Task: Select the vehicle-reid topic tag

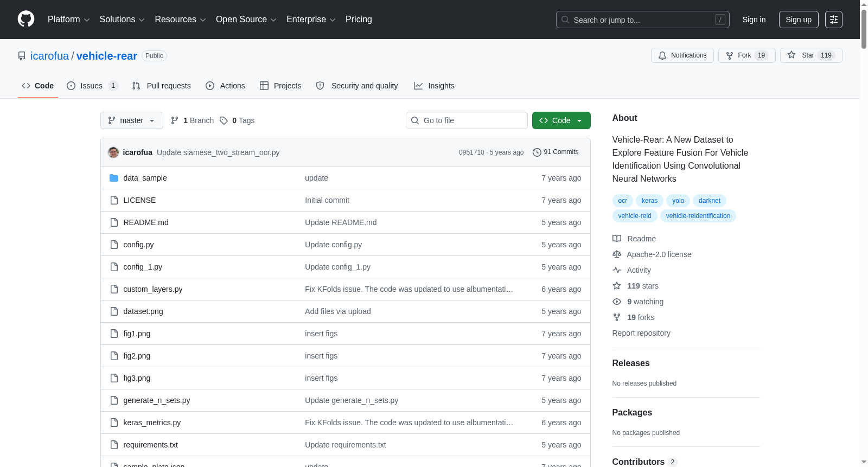Action: tap(635, 216)
